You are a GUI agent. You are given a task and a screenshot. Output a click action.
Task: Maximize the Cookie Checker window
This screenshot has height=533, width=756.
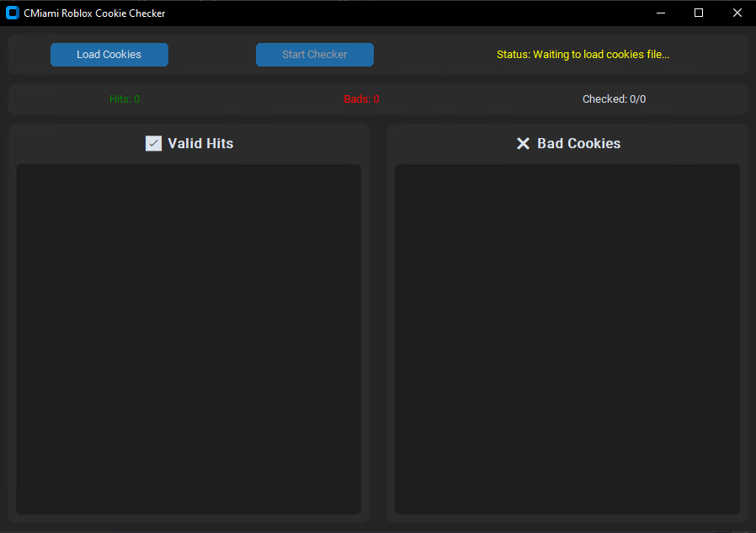click(x=698, y=13)
